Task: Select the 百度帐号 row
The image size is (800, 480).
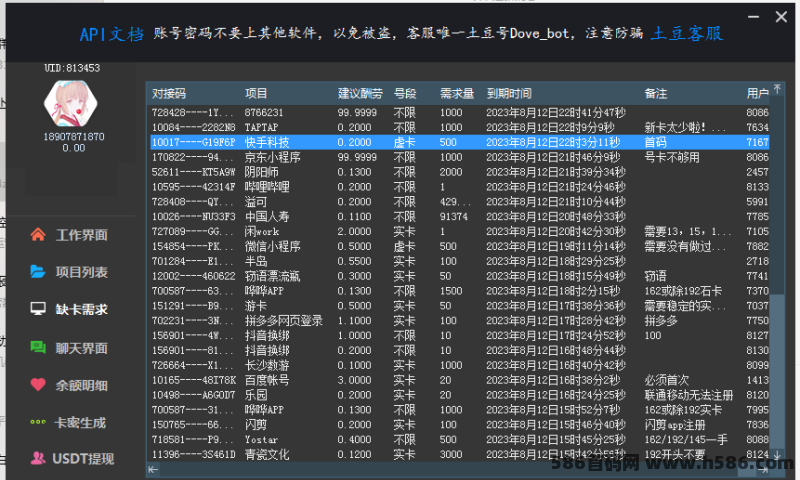Action: (460, 380)
